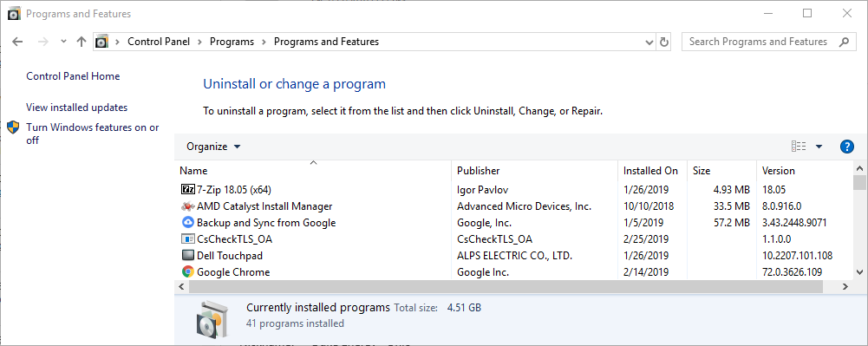Screen dimensions: 868x346
Task: Sort by the Name column header
Action: point(313,171)
